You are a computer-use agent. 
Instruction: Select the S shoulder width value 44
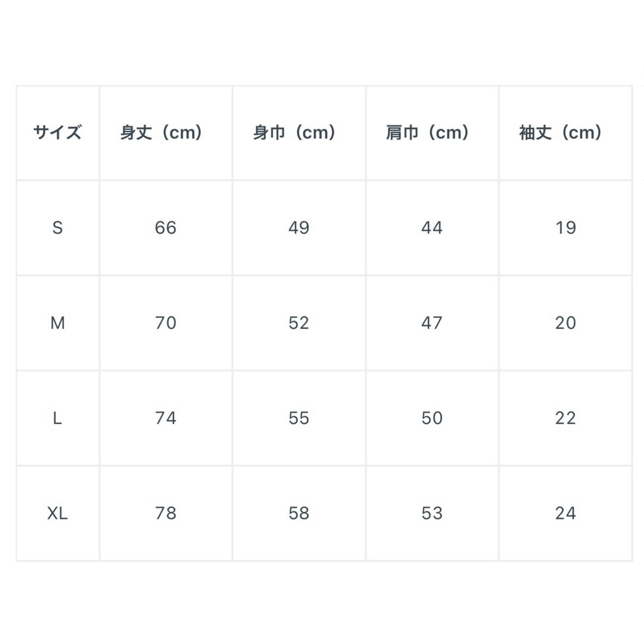click(432, 228)
